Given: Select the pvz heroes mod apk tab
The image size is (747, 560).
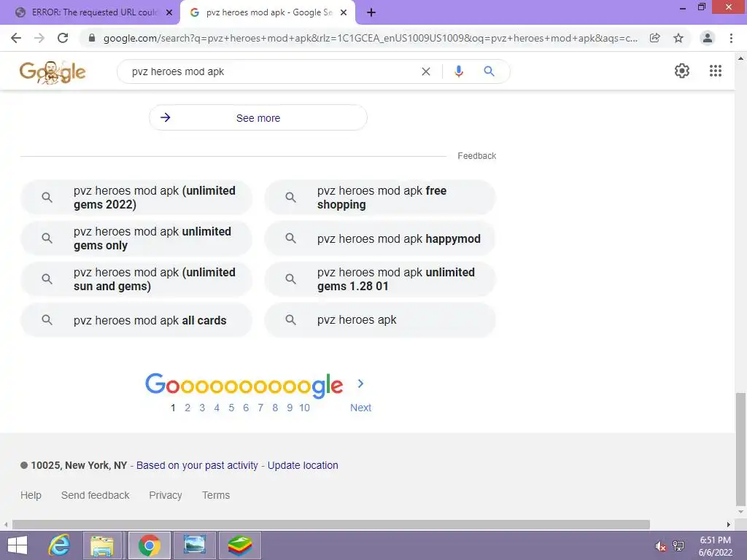Looking at the screenshot, I should tap(268, 12).
